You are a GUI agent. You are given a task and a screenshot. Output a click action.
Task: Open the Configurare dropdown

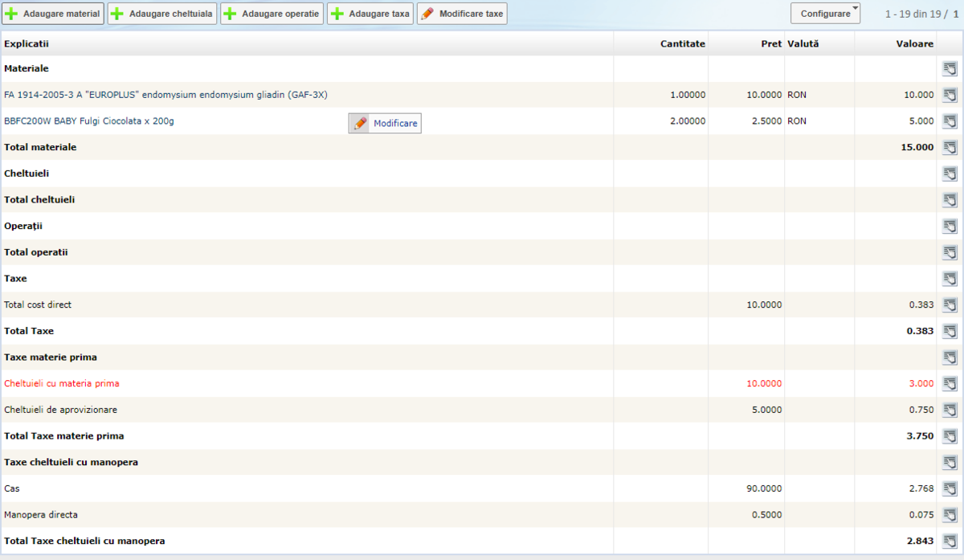[825, 14]
